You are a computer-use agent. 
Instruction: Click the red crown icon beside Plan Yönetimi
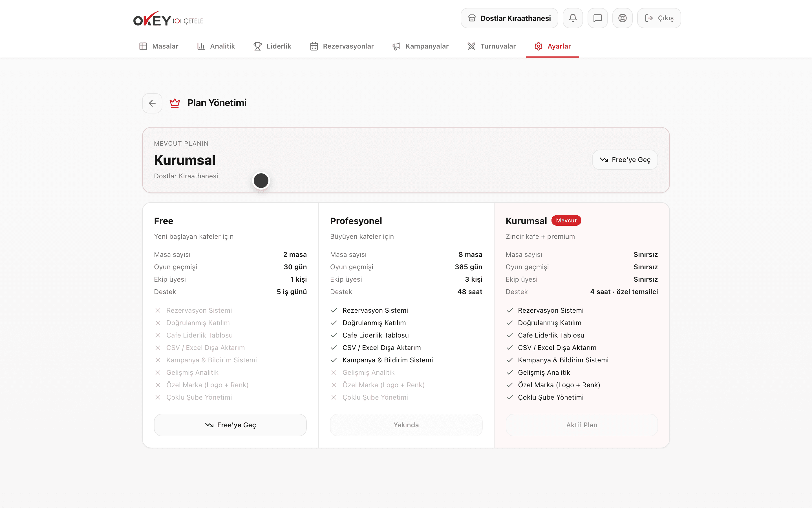(175, 103)
